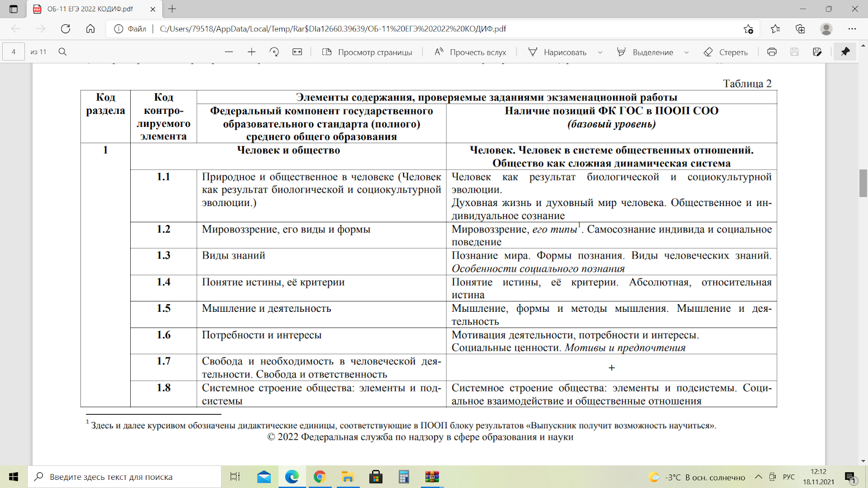Activate the Нарисовать drawing tool

click(558, 52)
